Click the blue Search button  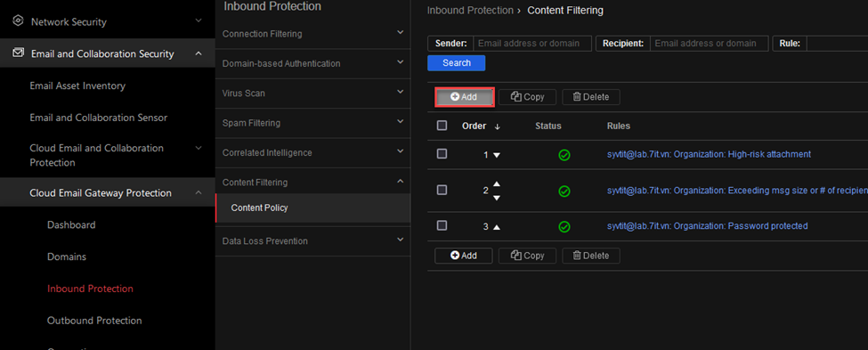(x=456, y=63)
